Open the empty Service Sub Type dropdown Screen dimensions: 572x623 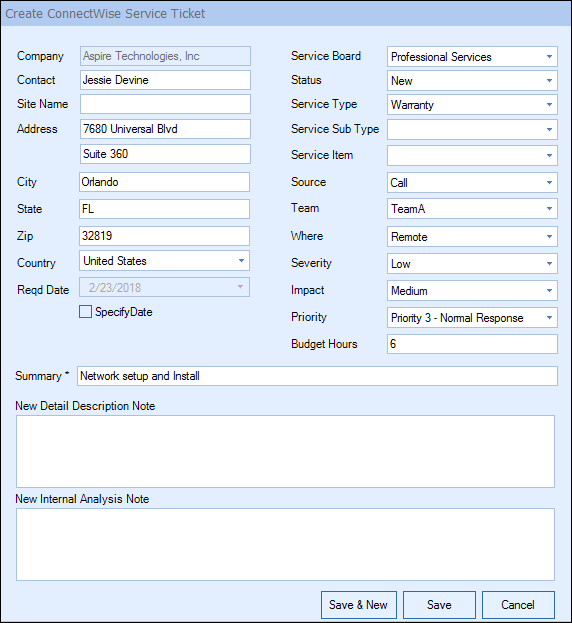(x=472, y=130)
